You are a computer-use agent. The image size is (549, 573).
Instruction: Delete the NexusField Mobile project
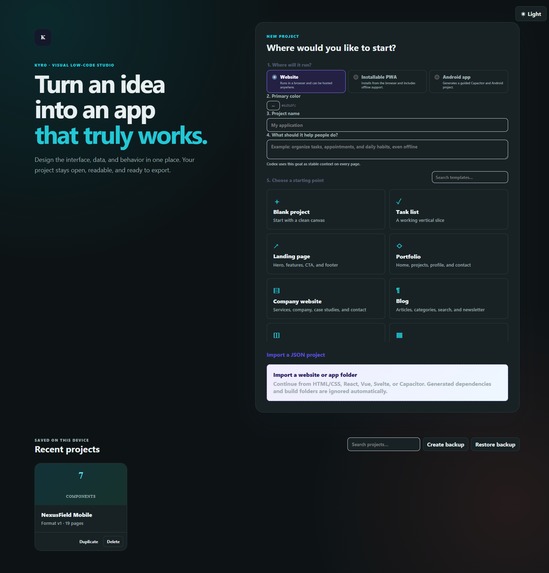(x=113, y=542)
